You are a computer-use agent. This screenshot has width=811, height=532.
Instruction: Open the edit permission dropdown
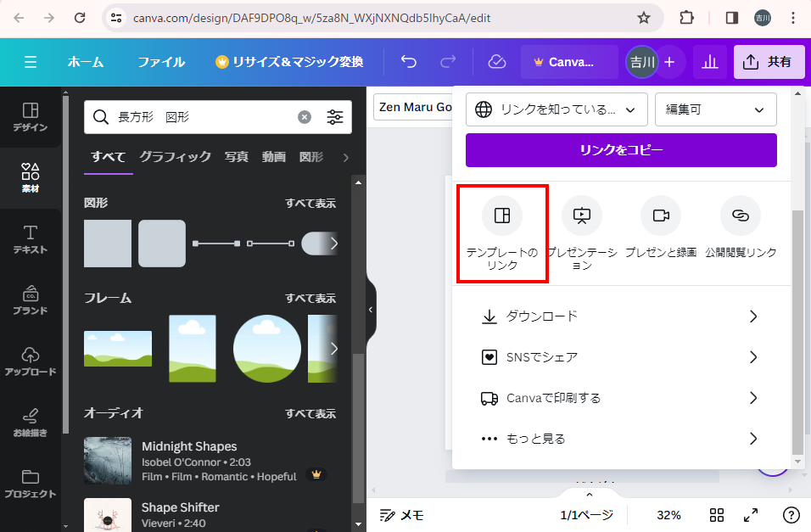715,109
